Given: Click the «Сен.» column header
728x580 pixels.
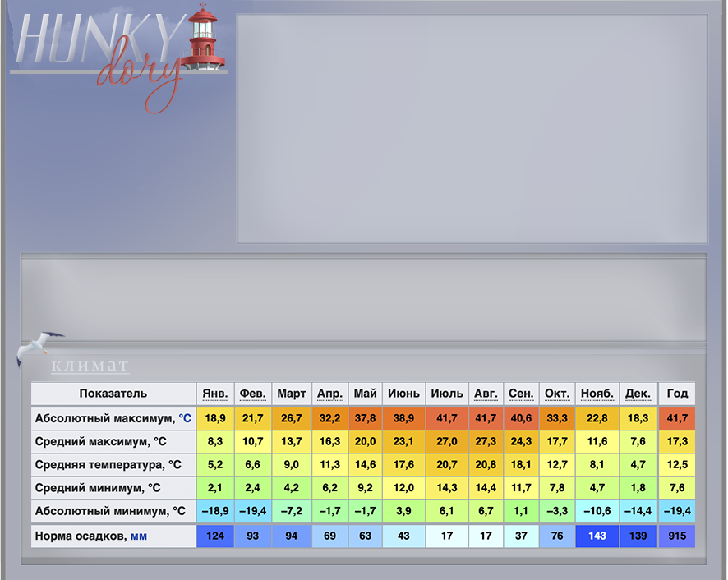Looking at the screenshot, I should click(x=521, y=394).
